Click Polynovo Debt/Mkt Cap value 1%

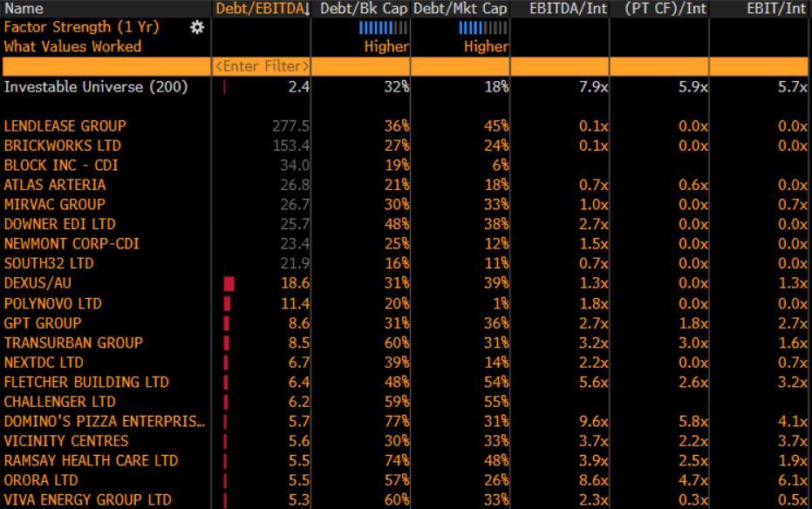point(501,303)
